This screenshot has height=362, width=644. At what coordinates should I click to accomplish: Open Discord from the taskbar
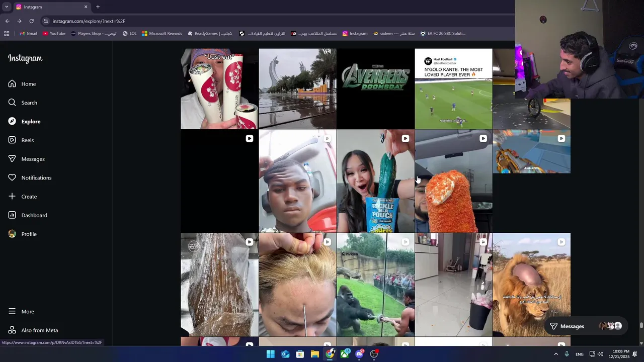coord(359,354)
